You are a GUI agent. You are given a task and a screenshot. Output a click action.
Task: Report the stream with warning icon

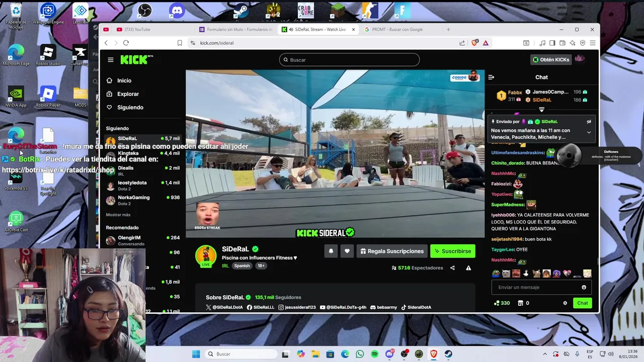468,268
